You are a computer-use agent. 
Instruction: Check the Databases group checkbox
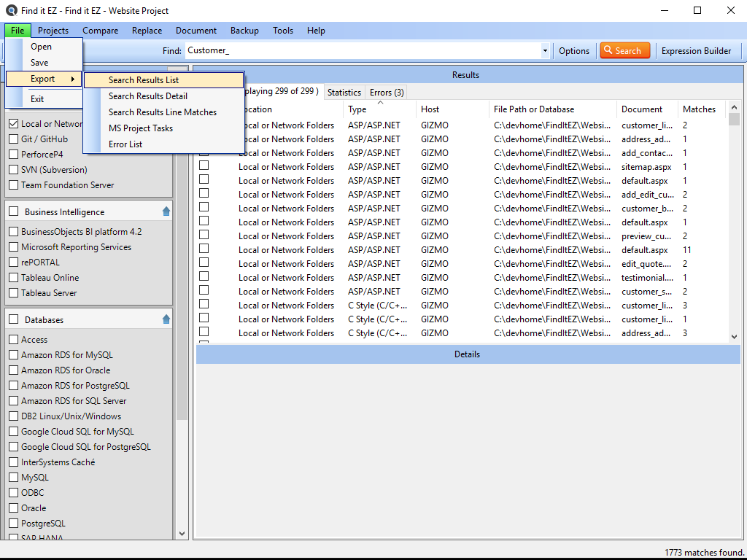point(14,319)
